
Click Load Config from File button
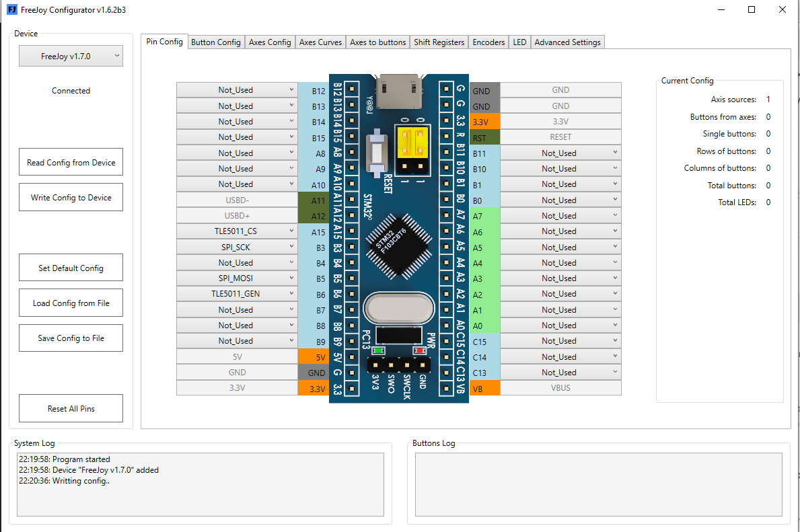click(71, 303)
